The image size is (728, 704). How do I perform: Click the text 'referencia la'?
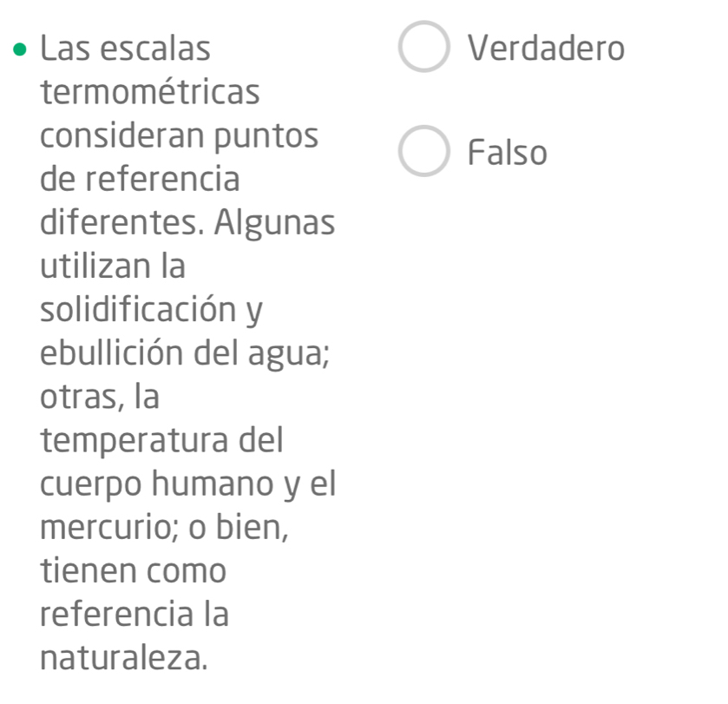tap(134, 615)
